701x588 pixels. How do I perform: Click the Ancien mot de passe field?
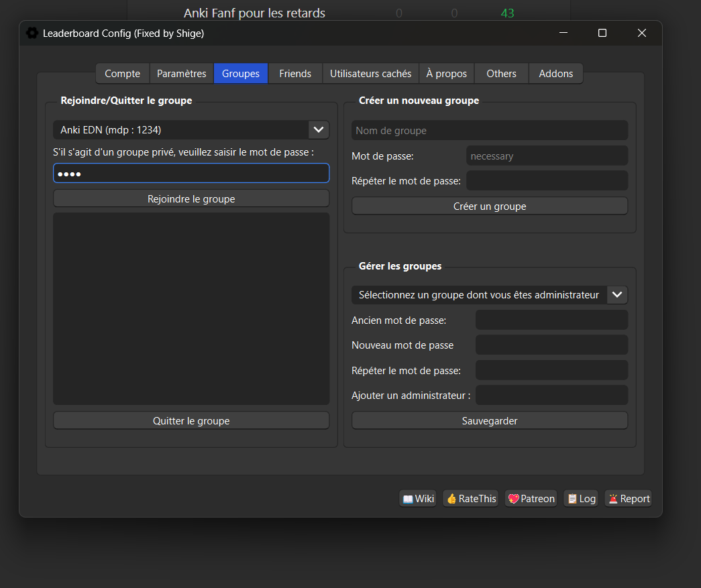(x=551, y=320)
